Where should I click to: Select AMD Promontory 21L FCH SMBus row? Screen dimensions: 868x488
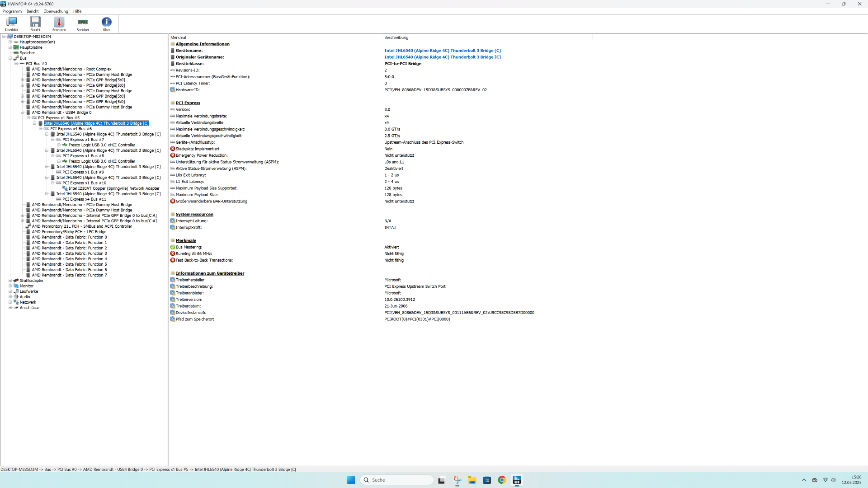(x=82, y=226)
